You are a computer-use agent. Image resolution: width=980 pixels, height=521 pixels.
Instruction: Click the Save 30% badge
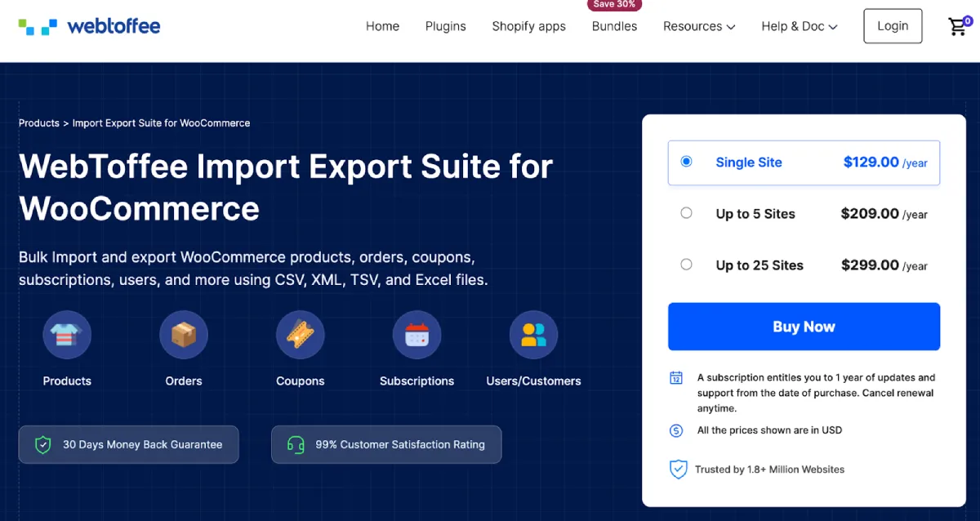coord(615,5)
